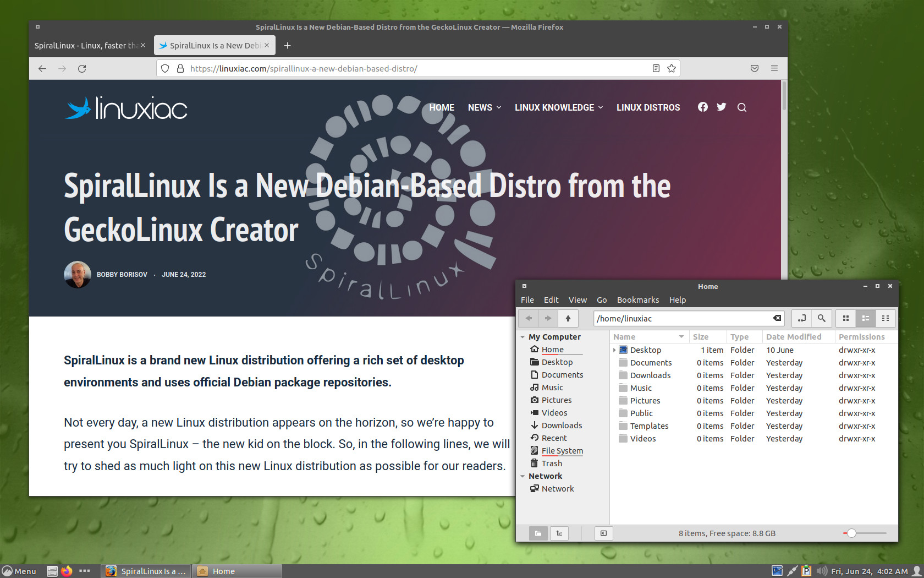Image resolution: width=924 pixels, height=578 pixels.
Task: Open File System in the sidebar
Action: click(562, 451)
